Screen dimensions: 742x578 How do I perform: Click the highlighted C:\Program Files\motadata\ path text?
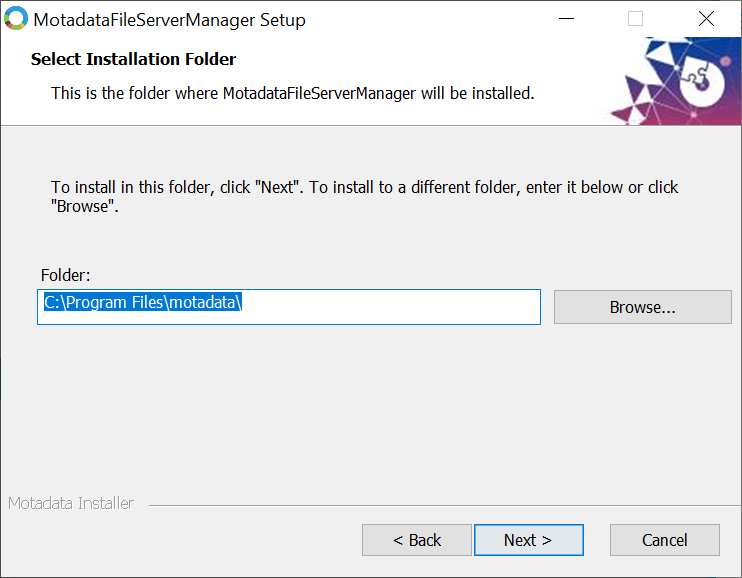click(143, 303)
